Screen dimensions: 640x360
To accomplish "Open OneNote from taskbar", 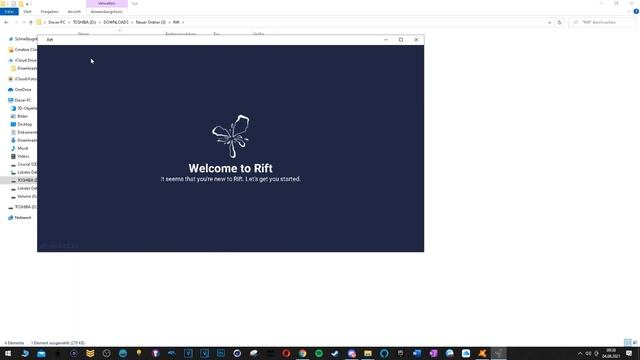I will point(433,353).
